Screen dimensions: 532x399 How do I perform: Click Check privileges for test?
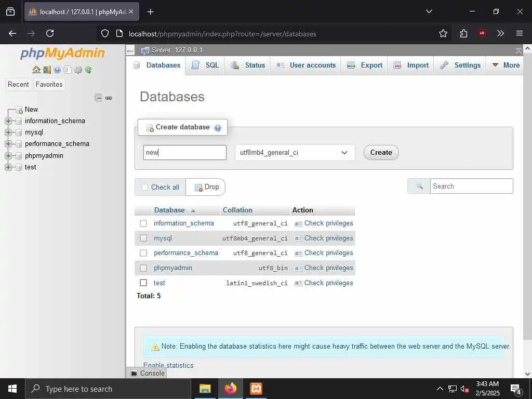pos(324,283)
